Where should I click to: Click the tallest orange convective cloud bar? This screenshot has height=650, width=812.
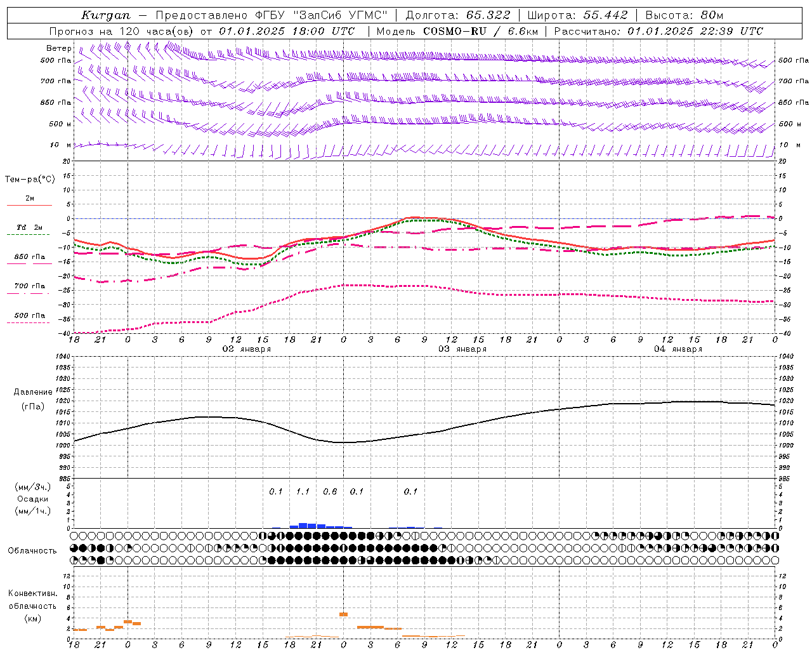[x=343, y=614]
